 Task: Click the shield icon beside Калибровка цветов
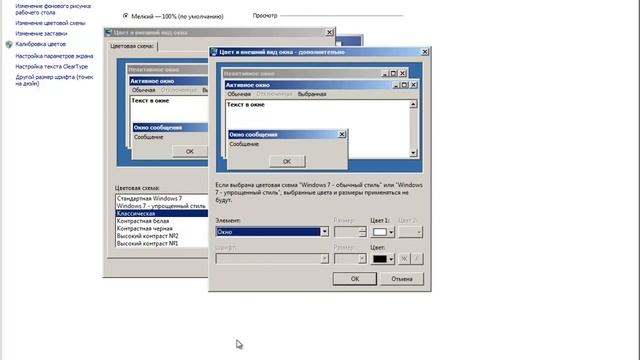point(9,44)
